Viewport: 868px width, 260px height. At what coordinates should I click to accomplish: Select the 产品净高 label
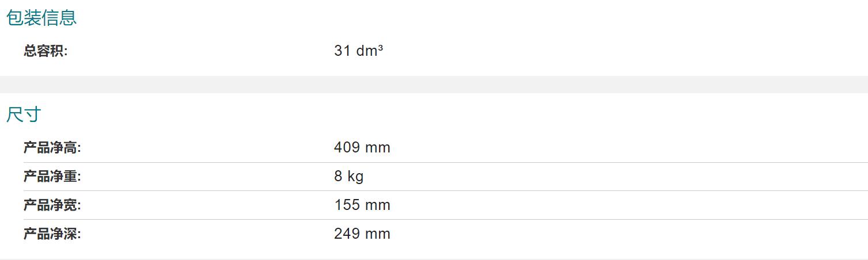[x=52, y=148]
